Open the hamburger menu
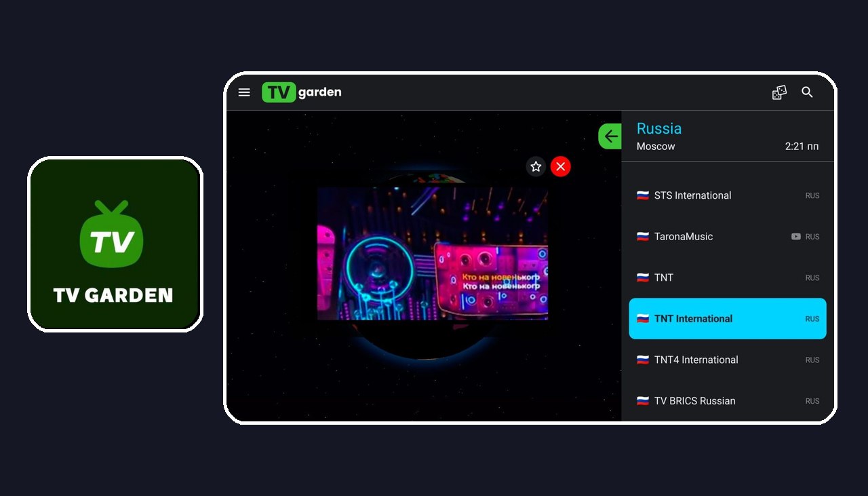868x496 pixels. tap(244, 92)
